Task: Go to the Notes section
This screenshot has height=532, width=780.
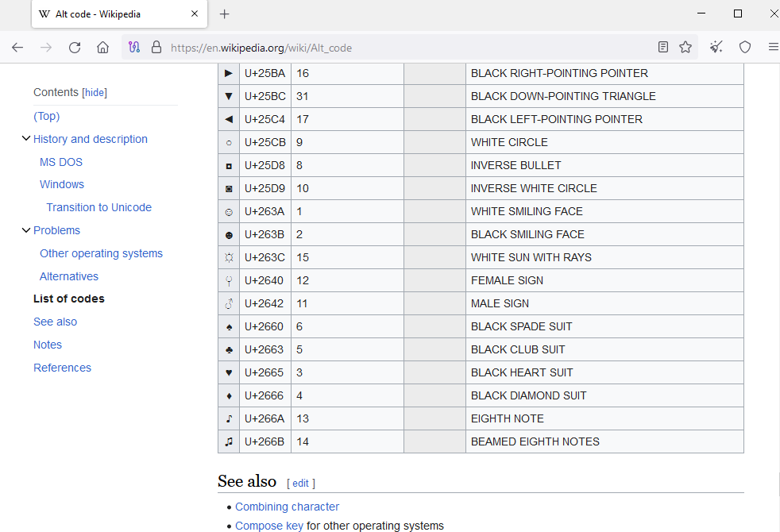Action: click(48, 345)
